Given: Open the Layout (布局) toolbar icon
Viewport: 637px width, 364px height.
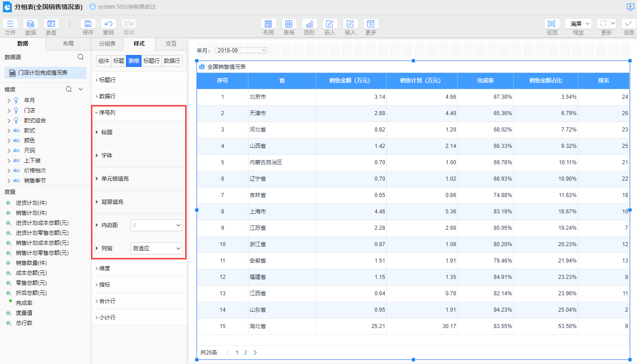Looking at the screenshot, I should (x=268, y=24).
